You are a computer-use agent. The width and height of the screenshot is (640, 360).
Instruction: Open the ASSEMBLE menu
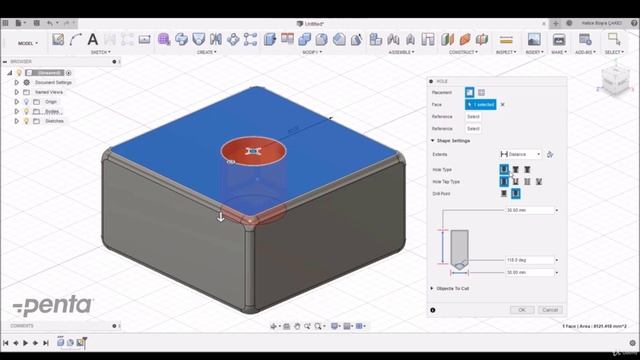click(x=402, y=52)
